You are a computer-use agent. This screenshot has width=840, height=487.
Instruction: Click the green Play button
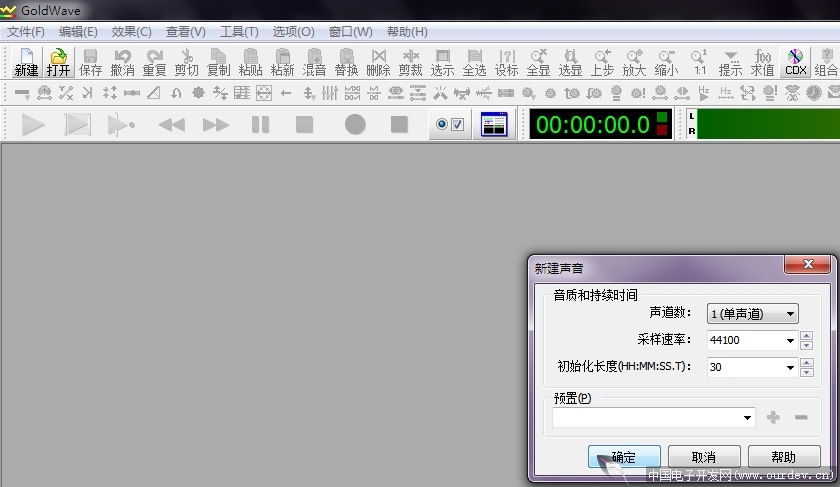point(33,124)
